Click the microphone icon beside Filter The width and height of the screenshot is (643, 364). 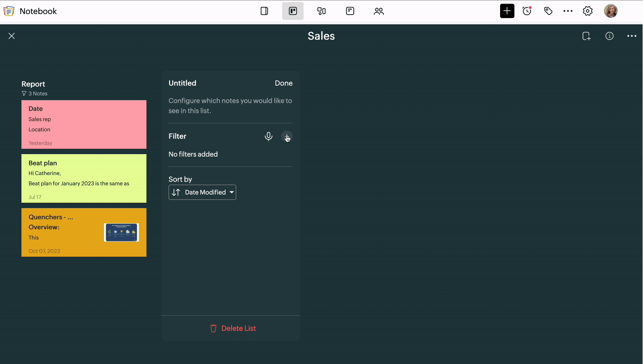[x=268, y=136]
